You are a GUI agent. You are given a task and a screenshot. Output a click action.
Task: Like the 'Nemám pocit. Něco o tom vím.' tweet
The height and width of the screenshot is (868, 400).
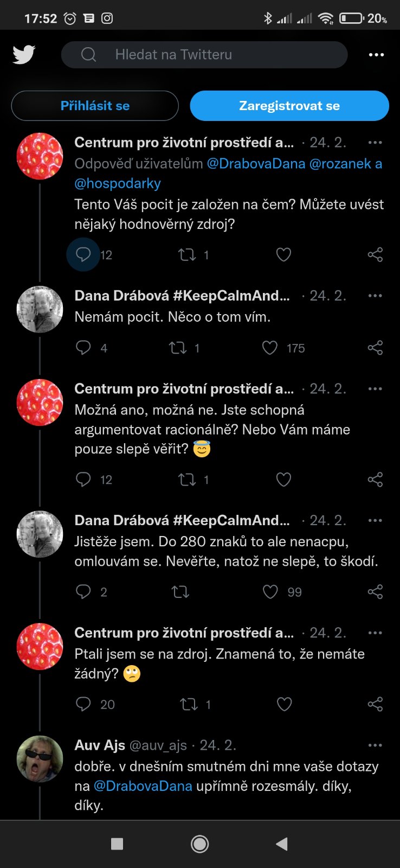[x=270, y=348]
